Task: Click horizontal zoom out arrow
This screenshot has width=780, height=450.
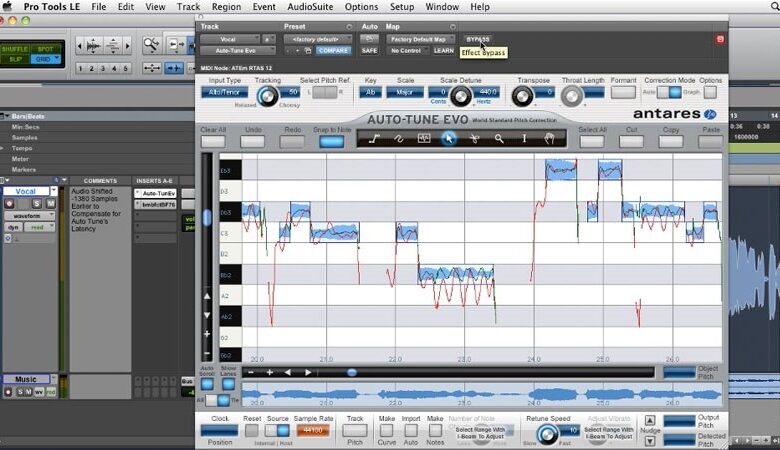Action: coord(79,46)
